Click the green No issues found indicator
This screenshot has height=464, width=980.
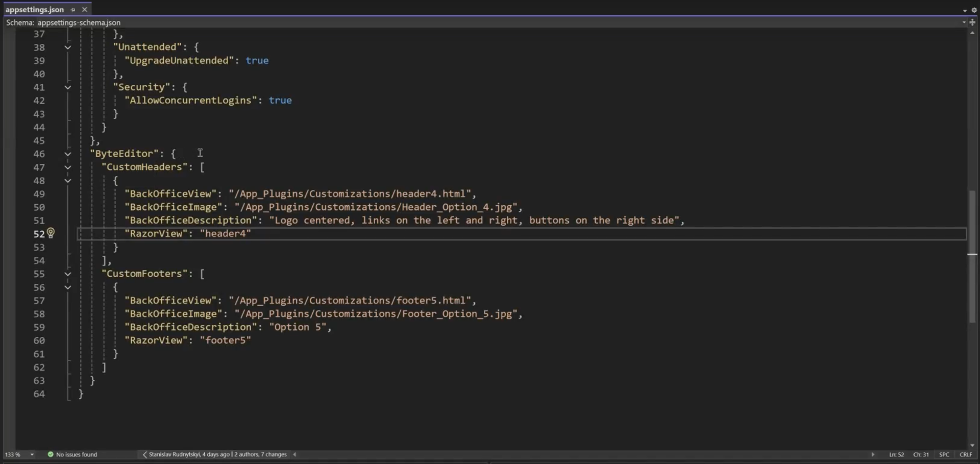tap(72, 454)
